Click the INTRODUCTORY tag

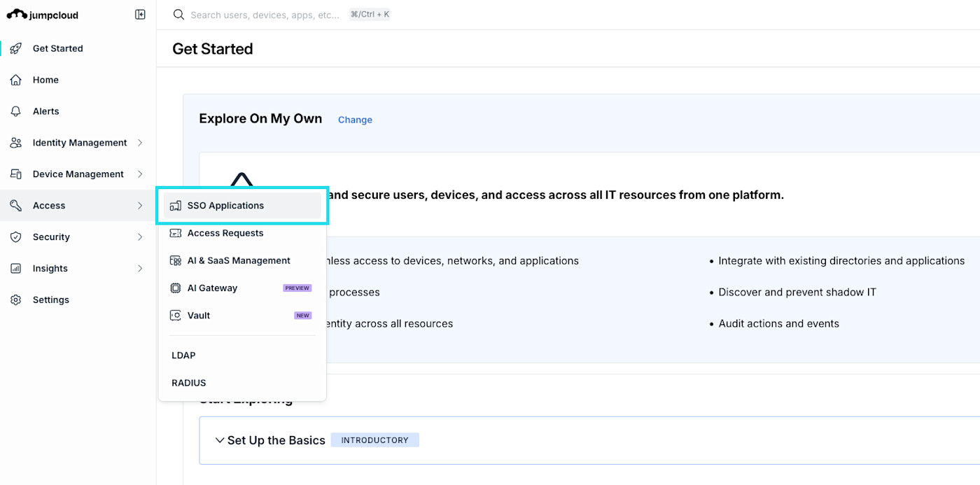point(374,440)
